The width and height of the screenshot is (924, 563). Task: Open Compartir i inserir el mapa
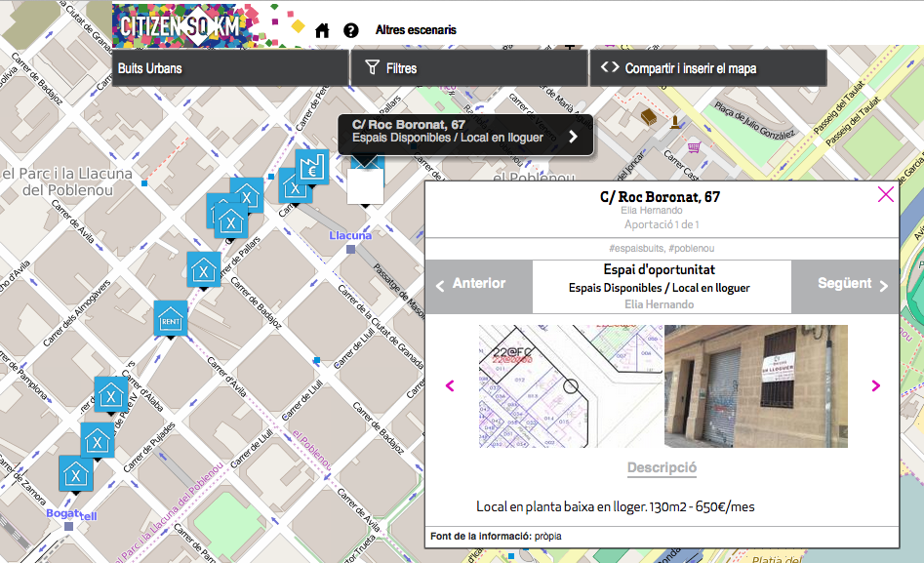(x=708, y=68)
